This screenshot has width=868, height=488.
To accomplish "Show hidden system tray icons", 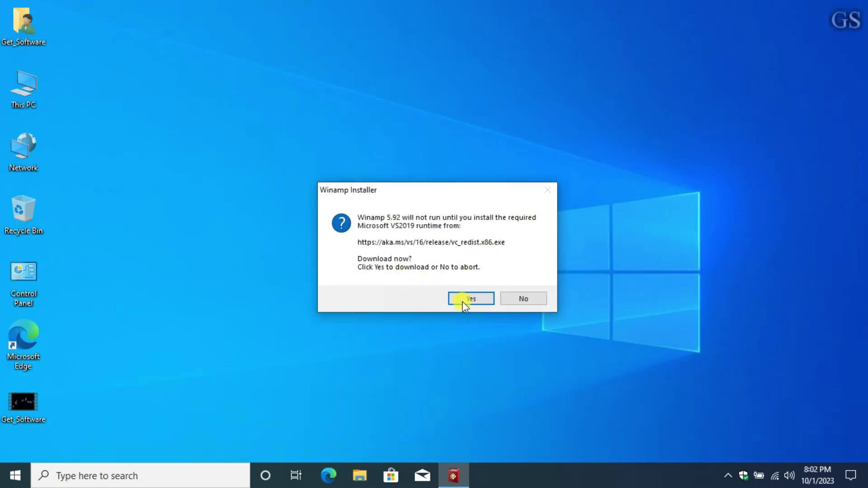I will click(x=728, y=475).
